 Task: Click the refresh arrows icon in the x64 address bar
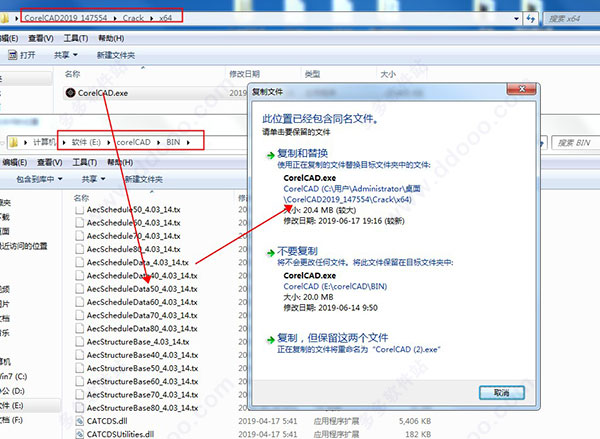coord(531,18)
